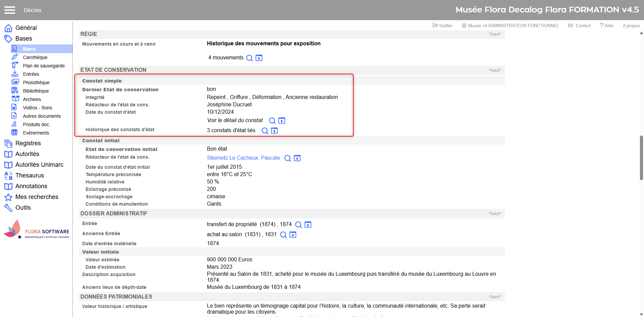Jump to top from ETAT DE CONSERVATION header
644x317 pixels.
[x=494, y=70]
